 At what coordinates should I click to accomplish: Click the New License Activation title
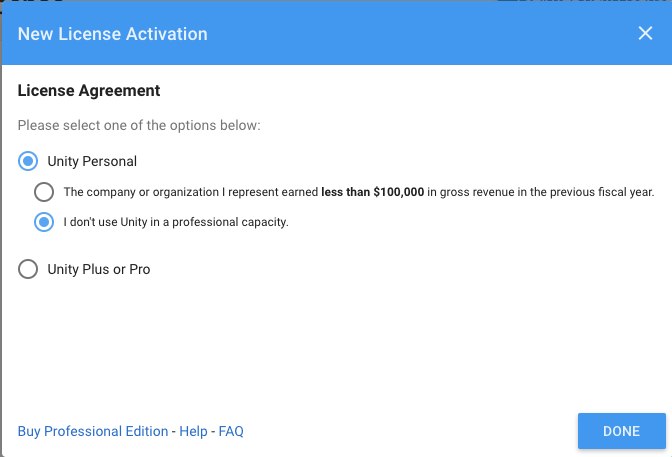coord(113,34)
